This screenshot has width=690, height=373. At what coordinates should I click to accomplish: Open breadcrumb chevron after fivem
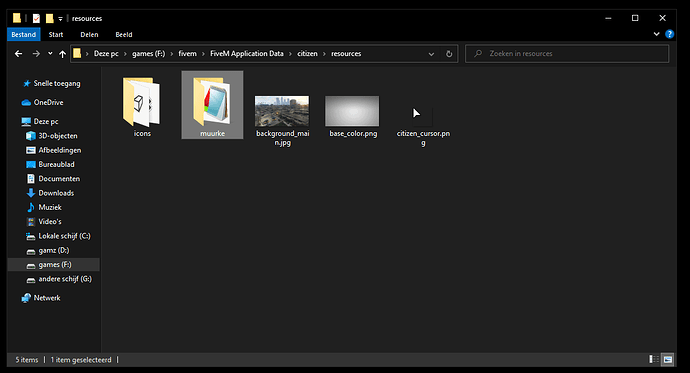click(203, 54)
